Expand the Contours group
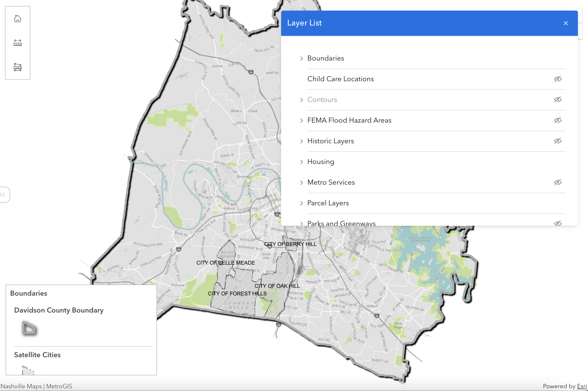 coord(302,100)
